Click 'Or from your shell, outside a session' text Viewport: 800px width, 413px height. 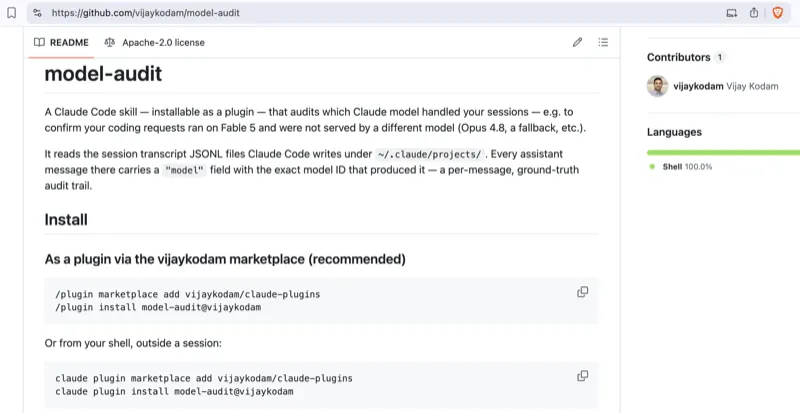133,343
